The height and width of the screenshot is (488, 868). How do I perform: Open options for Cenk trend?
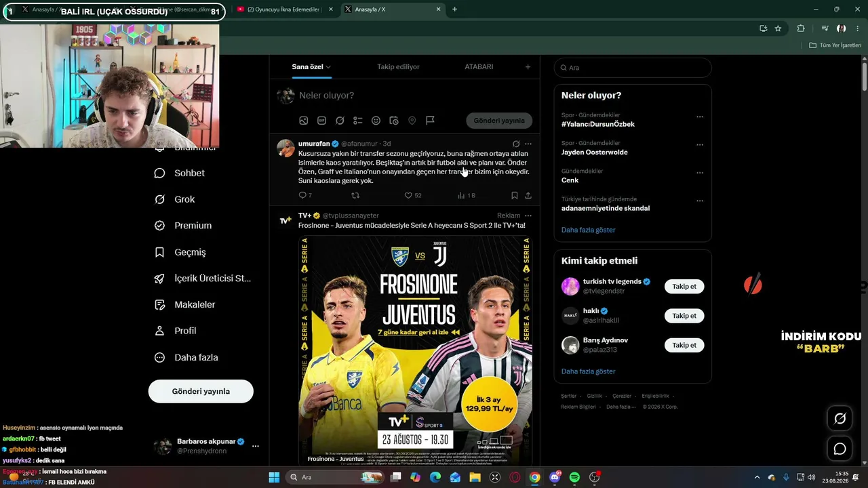(700, 173)
